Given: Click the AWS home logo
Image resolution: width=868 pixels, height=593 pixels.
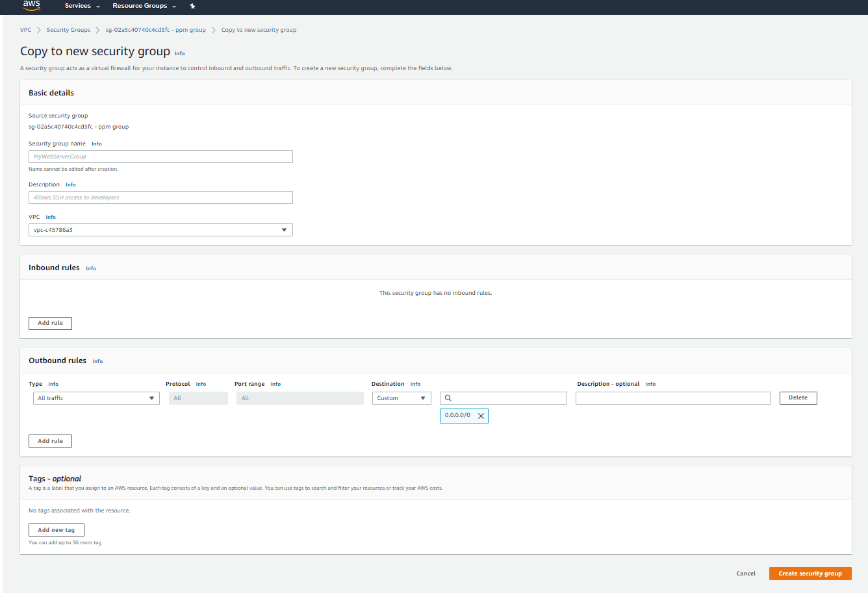Looking at the screenshot, I should (x=31, y=6).
